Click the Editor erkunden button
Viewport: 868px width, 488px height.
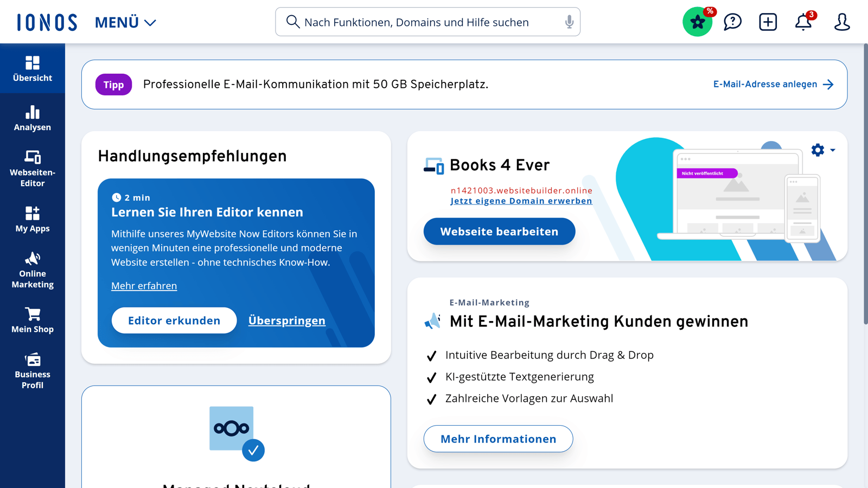(174, 320)
